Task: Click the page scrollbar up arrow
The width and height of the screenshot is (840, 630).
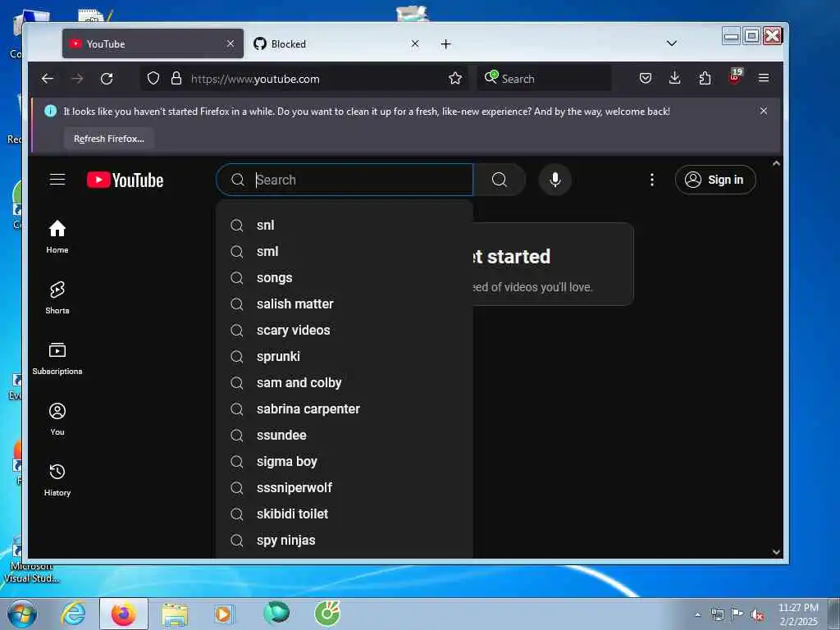Action: click(776, 163)
